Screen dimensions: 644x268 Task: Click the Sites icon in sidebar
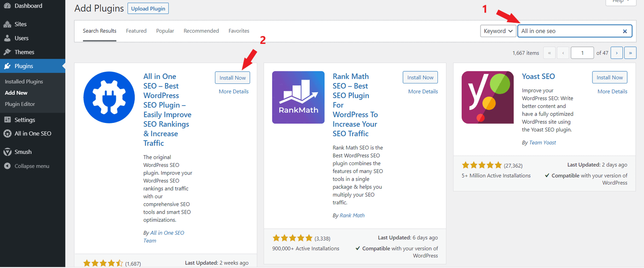pyautogui.click(x=7, y=24)
